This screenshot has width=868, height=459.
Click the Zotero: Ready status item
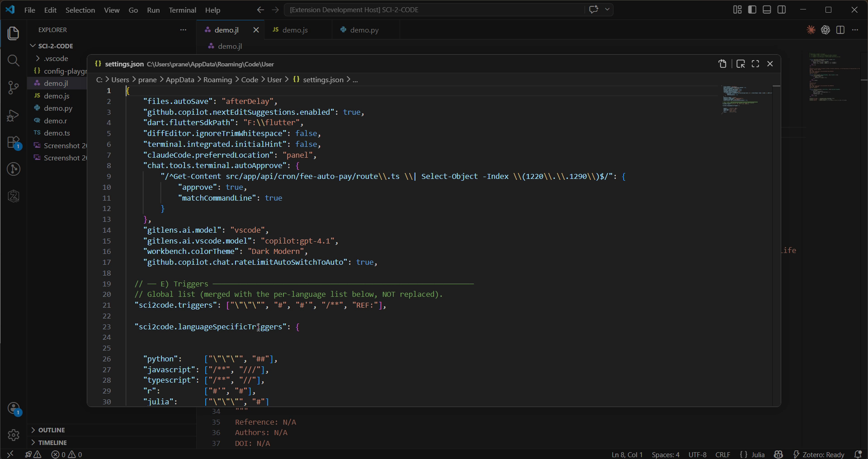pos(819,454)
